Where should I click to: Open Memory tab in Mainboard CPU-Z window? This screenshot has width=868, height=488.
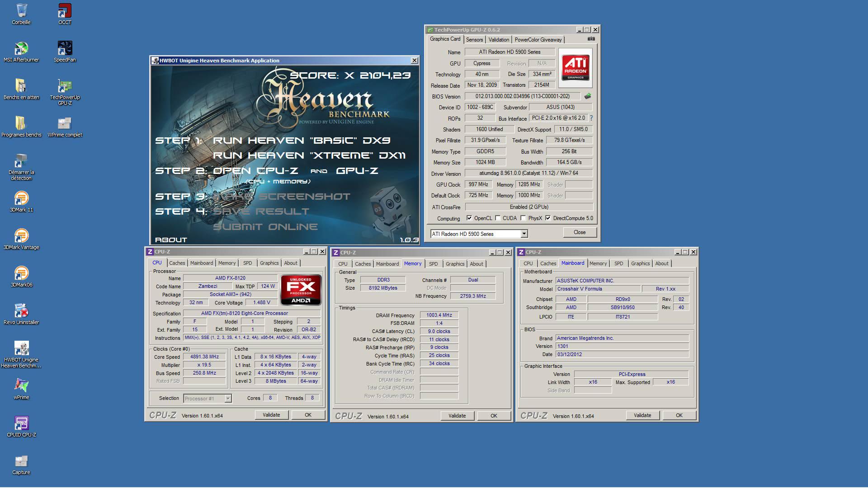[x=598, y=263]
